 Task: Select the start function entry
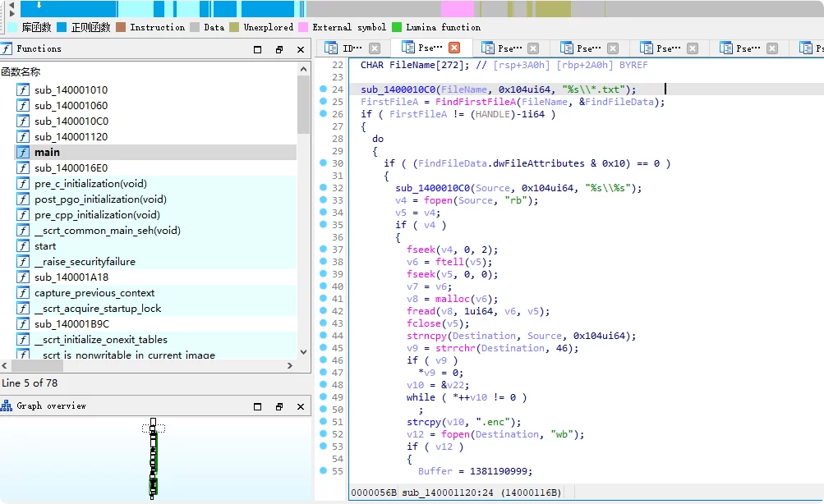tap(45, 246)
